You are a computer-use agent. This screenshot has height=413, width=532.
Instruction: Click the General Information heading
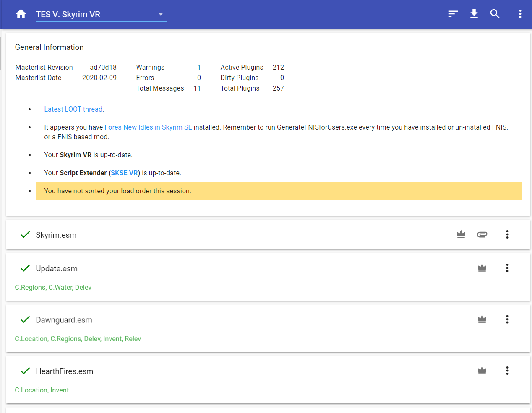pos(50,47)
